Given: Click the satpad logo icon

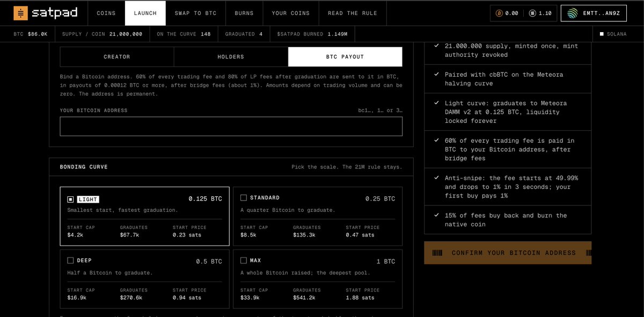Looking at the screenshot, I should pyautogui.click(x=21, y=13).
